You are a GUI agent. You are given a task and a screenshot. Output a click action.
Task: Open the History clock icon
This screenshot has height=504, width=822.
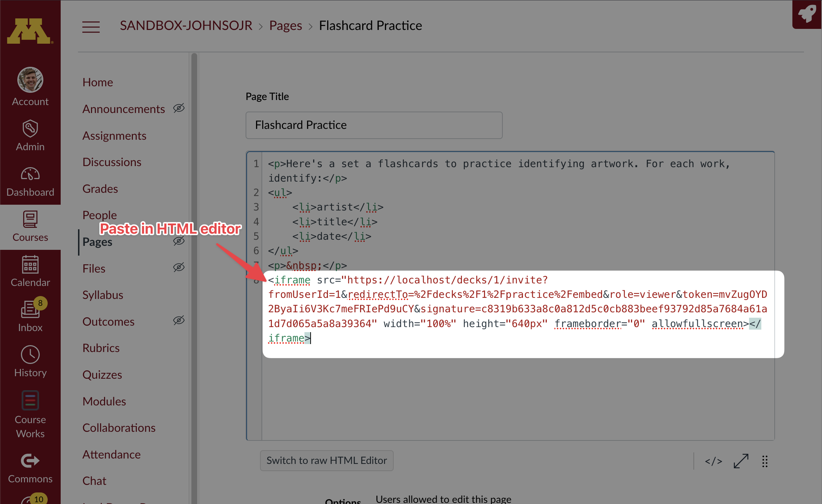click(30, 355)
